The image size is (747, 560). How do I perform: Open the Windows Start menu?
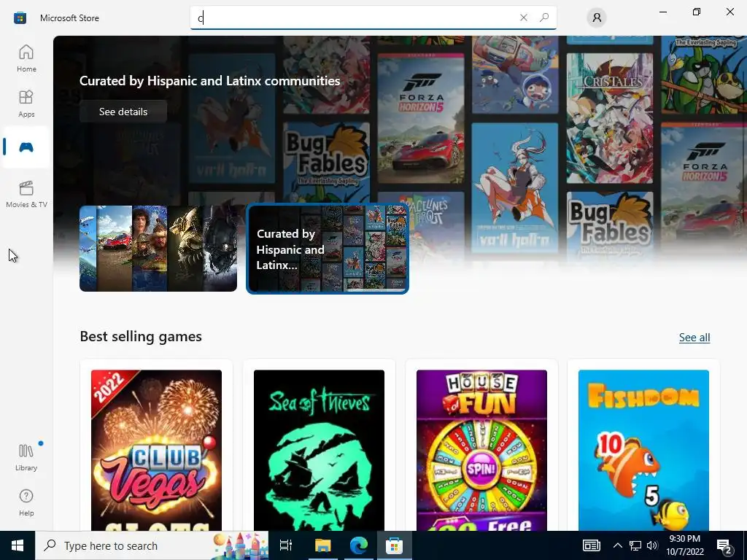click(18, 545)
